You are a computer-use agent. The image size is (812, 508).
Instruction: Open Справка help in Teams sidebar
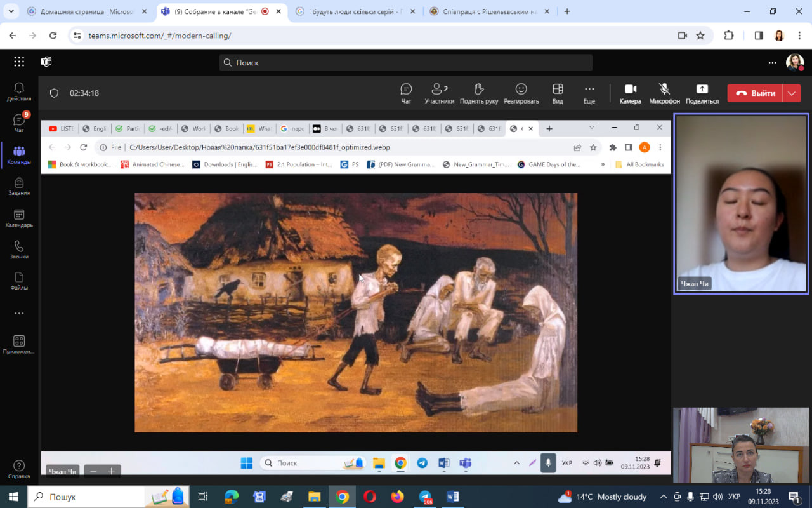point(19,469)
